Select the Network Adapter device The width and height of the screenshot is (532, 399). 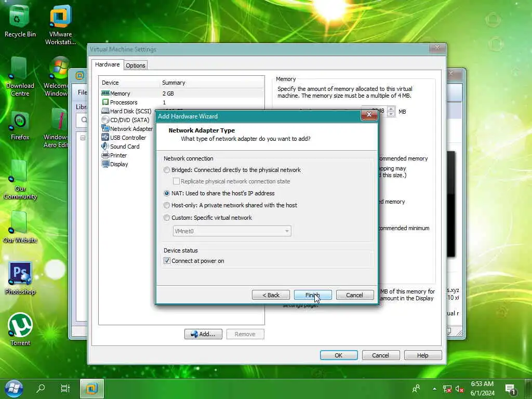tap(127, 129)
